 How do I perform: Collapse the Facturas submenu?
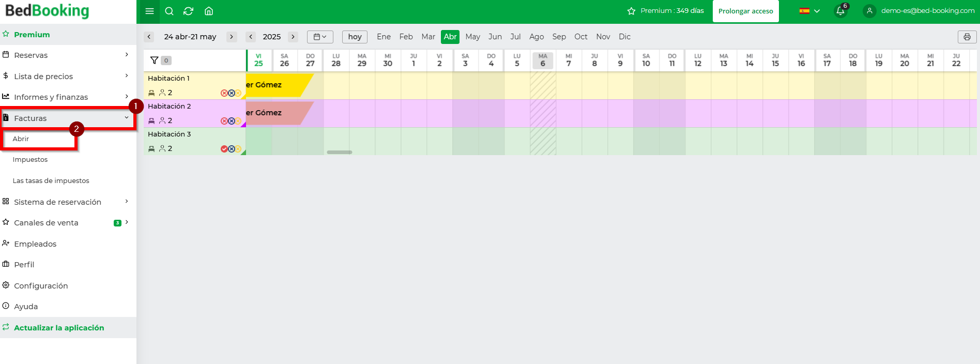click(127, 117)
